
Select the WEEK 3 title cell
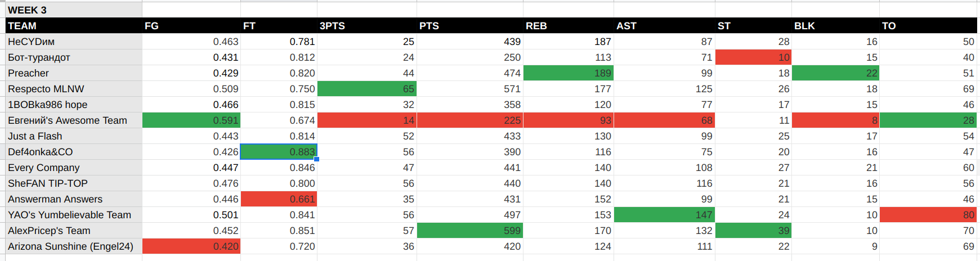pos(74,10)
